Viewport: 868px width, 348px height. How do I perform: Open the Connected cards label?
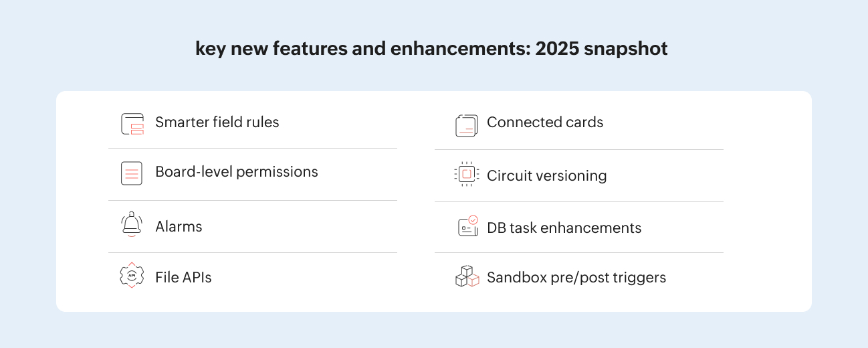[545, 122]
